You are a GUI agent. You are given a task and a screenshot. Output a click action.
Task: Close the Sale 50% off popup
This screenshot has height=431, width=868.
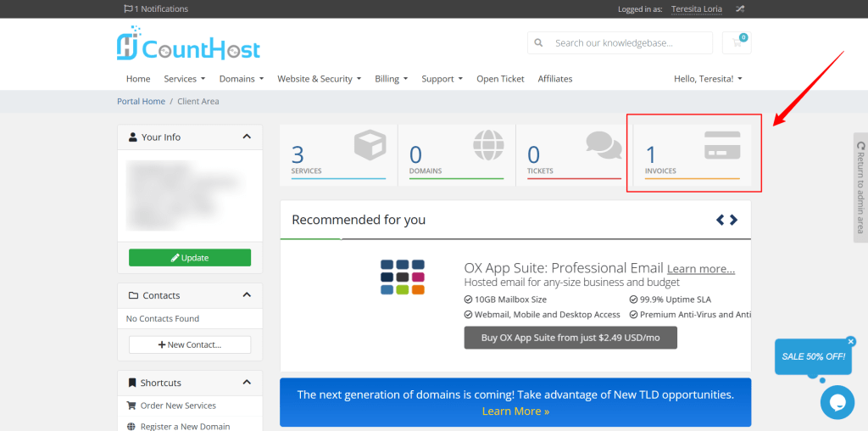pyautogui.click(x=851, y=341)
